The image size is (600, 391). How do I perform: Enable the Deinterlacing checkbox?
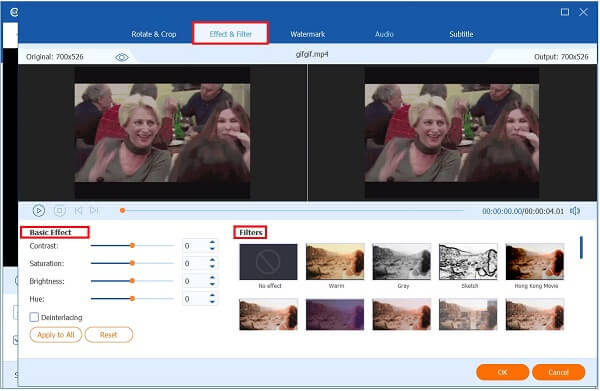(34, 317)
